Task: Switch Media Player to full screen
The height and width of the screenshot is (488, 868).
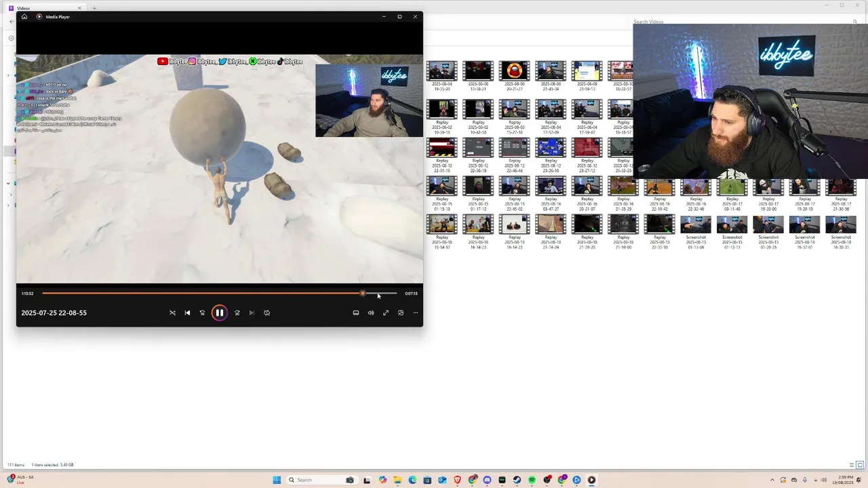Action: click(x=385, y=312)
